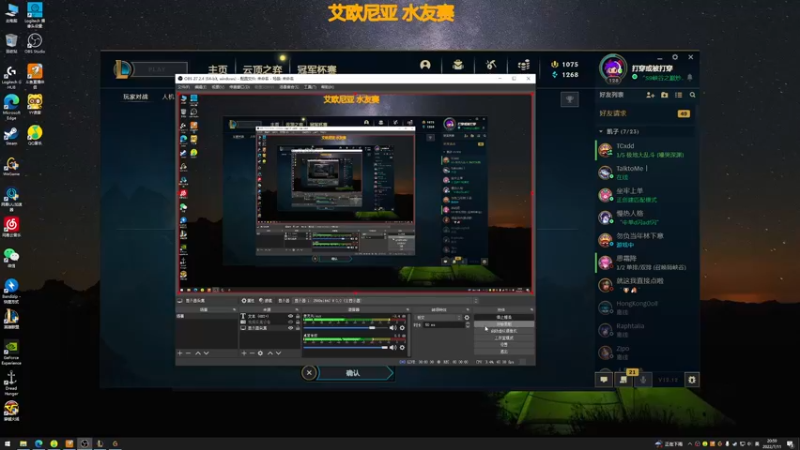The height and width of the screenshot is (450, 800).
Task: Open the chat bubble icon in League client
Action: pyautogui.click(x=604, y=380)
